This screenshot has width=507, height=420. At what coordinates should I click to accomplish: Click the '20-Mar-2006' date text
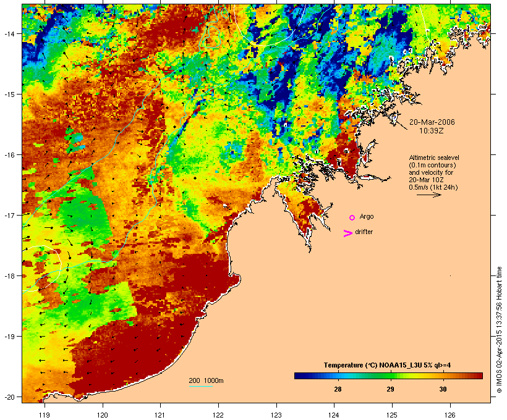pyautogui.click(x=432, y=122)
